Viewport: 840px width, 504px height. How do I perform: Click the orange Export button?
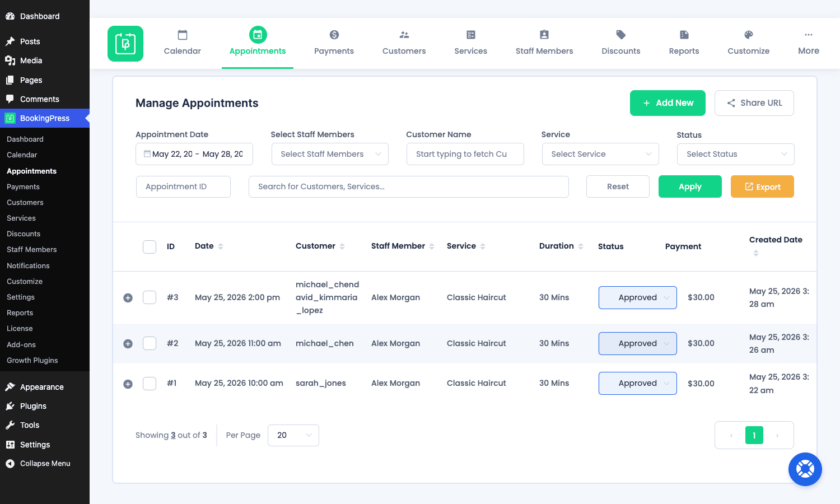point(762,186)
